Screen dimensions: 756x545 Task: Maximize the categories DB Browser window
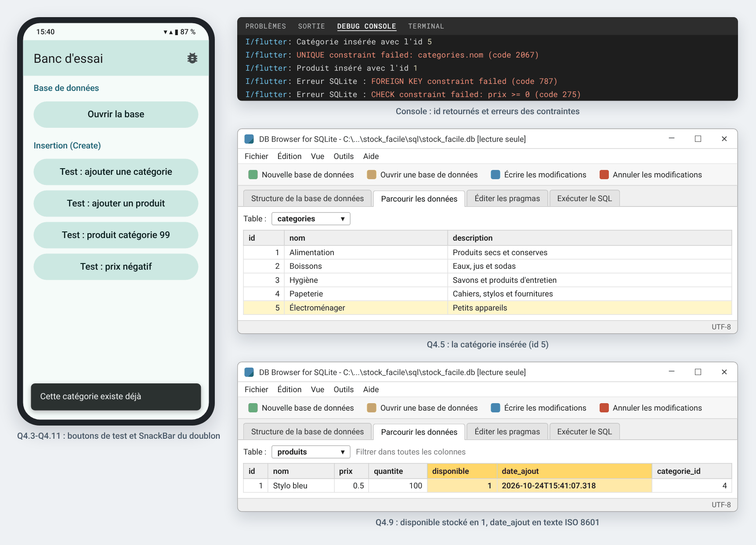(698, 139)
